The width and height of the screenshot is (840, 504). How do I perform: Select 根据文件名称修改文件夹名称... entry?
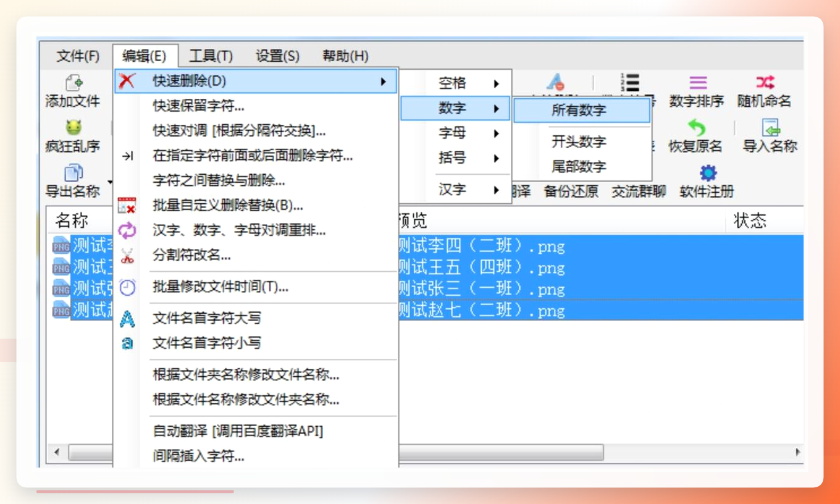point(256,400)
